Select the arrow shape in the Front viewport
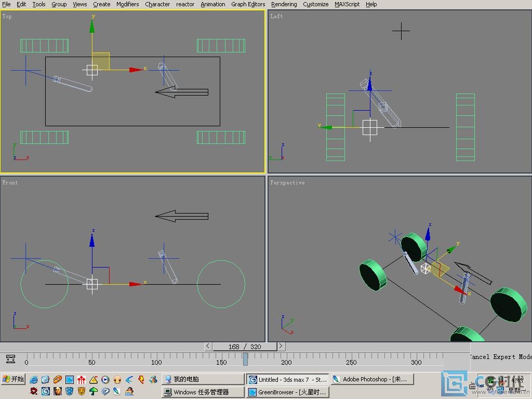The width and height of the screenshot is (532, 399). tap(181, 216)
